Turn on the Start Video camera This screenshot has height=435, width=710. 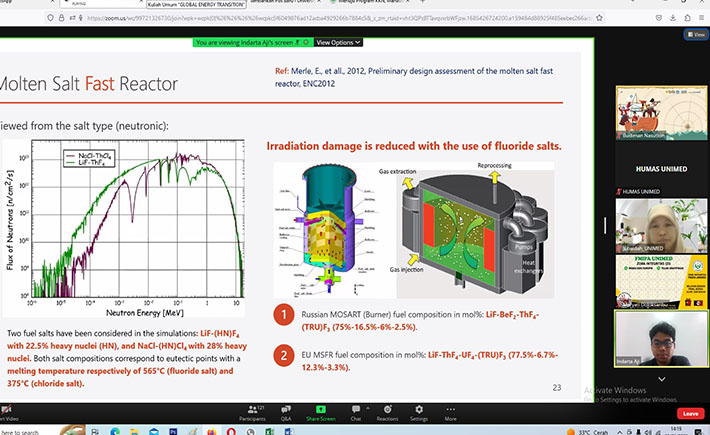pos(8,413)
